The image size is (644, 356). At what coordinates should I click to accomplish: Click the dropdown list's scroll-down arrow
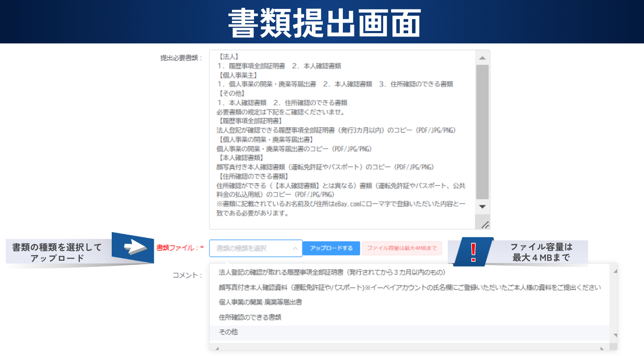click(x=615, y=336)
